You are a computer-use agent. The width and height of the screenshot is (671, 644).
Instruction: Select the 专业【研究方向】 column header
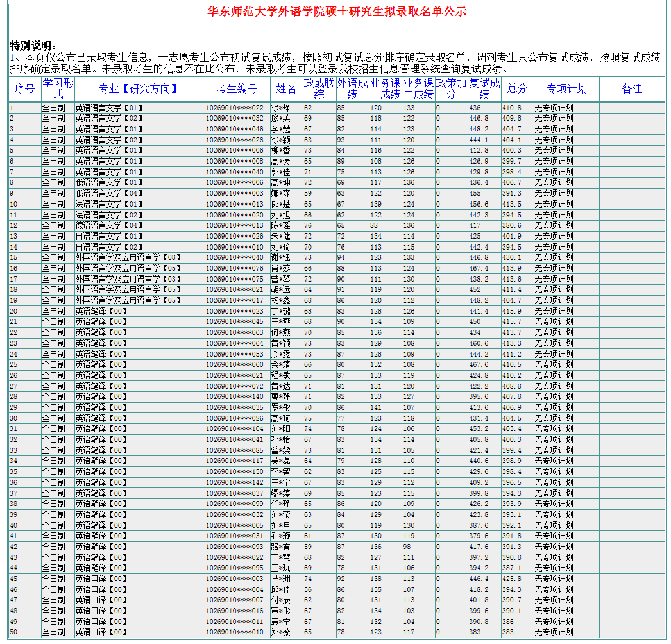pyautogui.click(x=139, y=89)
